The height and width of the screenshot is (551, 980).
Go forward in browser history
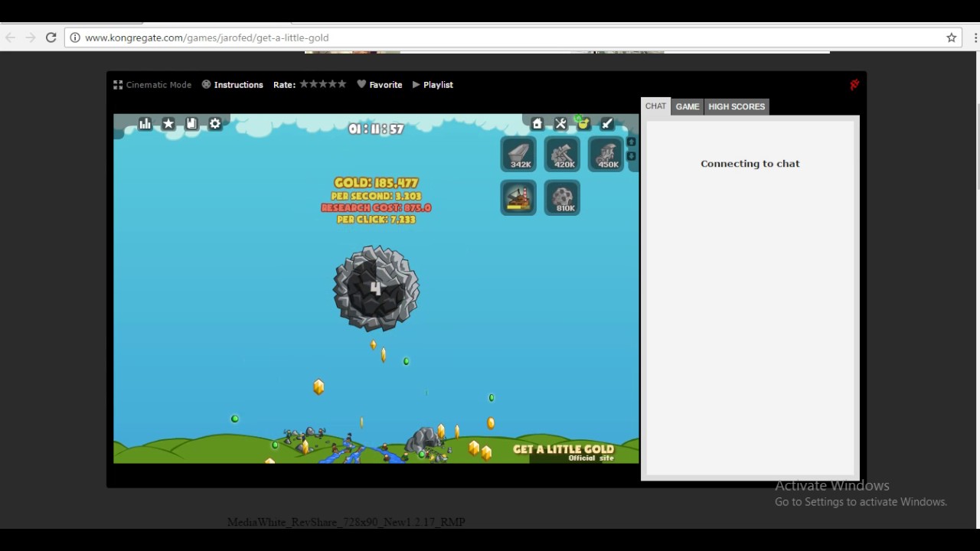coord(31,37)
